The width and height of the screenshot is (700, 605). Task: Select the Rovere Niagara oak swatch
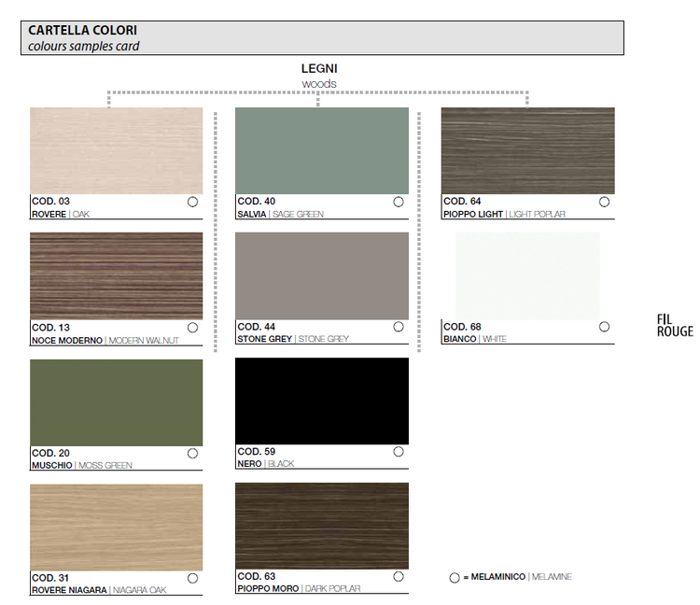(x=116, y=527)
